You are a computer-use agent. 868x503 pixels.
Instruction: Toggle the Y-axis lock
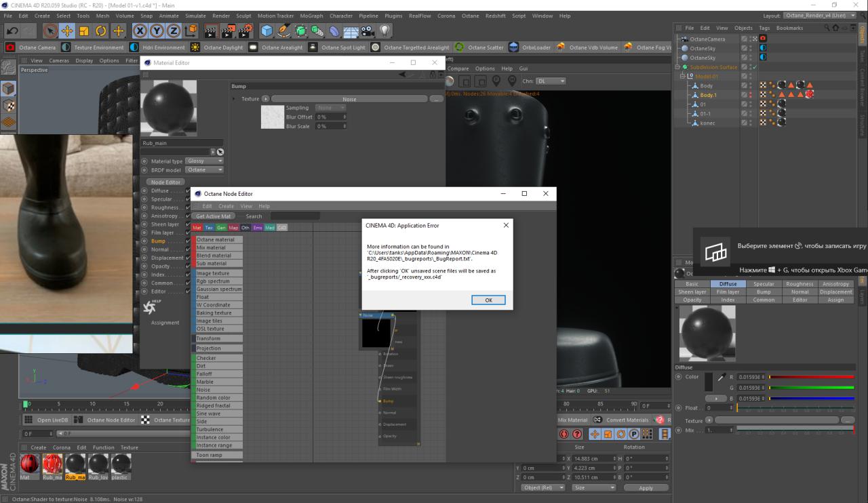(157, 31)
